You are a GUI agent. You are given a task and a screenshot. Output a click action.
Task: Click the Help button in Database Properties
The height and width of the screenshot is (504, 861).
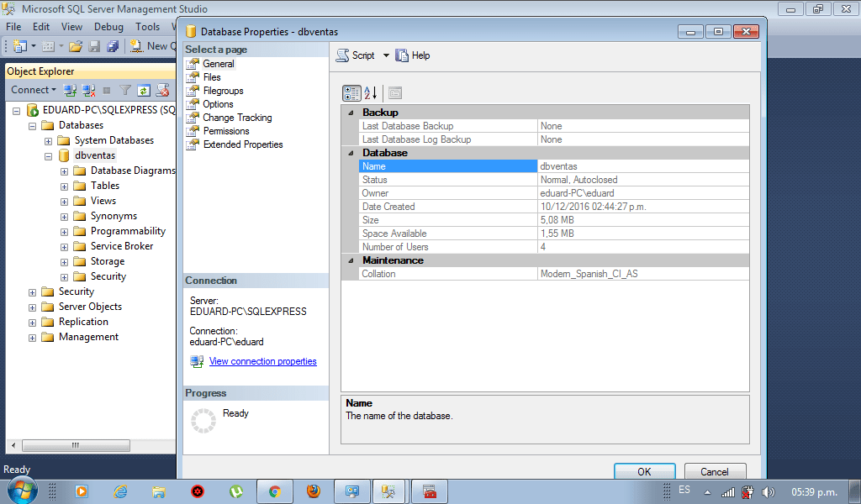(x=412, y=55)
